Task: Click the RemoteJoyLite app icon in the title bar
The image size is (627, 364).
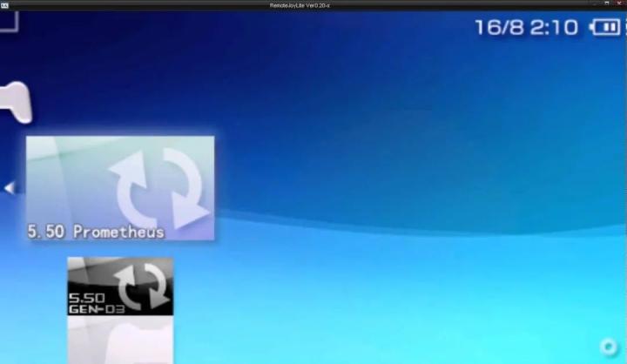Action: pyautogui.click(x=4, y=5)
